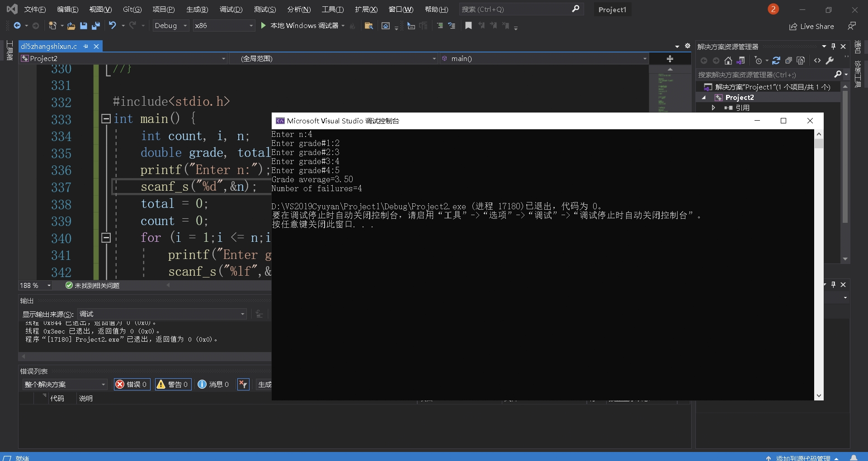Click the debug console scroll down arrow
The height and width of the screenshot is (461, 868).
pyautogui.click(x=819, y=395)
